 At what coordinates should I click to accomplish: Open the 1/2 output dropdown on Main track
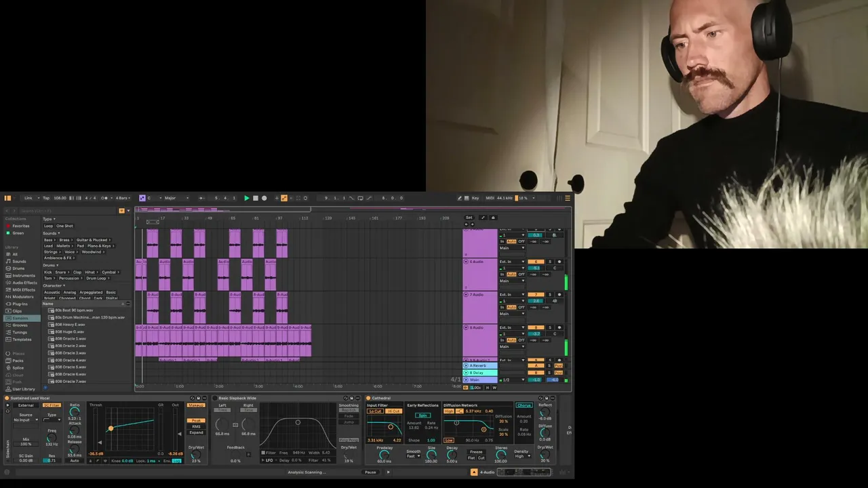tap(512, 380)
